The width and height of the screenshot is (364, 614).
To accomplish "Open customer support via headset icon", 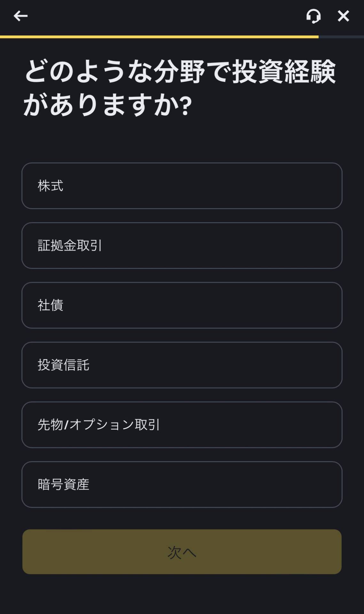I will tap(313, 16).
